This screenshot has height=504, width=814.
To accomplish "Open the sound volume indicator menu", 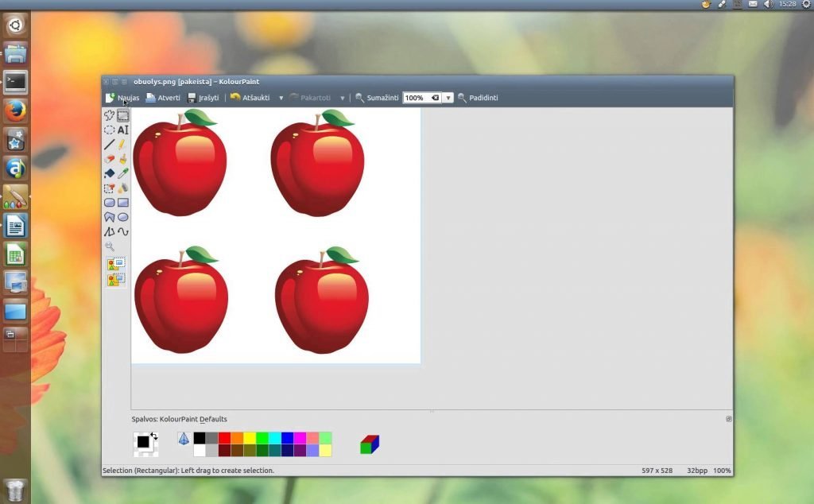I will point(769,4).
